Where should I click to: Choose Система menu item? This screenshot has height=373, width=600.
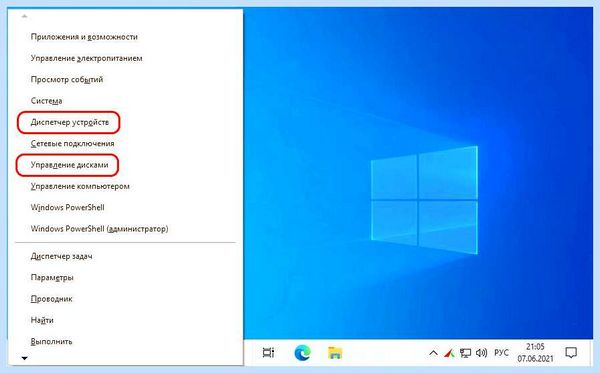(46, 101)
